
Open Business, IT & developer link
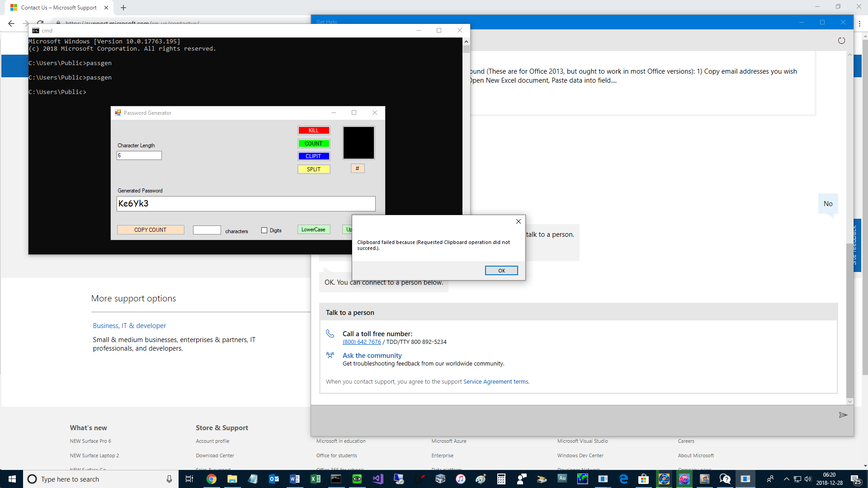click(129, 326)
